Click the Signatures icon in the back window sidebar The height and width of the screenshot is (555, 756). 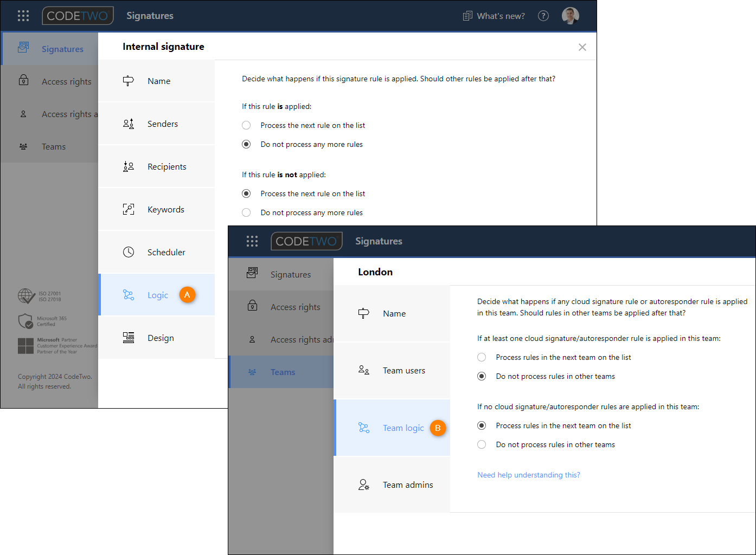pos(23,48)
